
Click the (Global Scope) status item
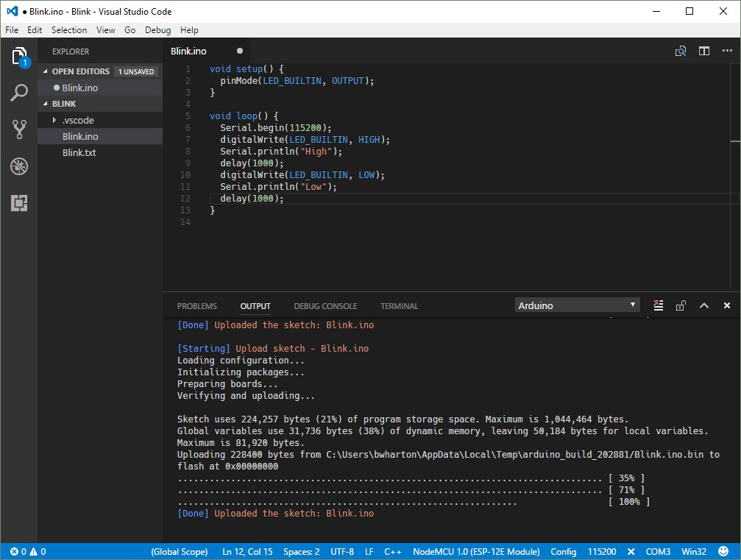pyautogui.click(x=179, y=551)
